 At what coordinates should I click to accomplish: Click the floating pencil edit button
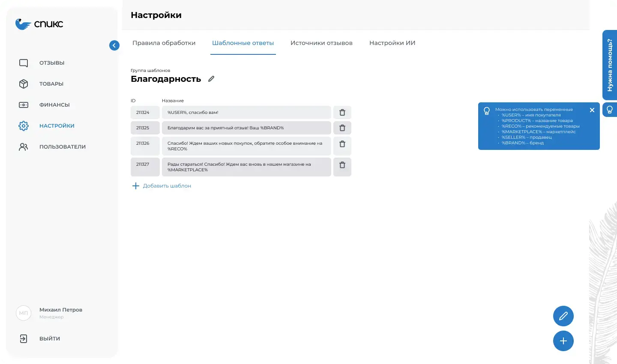point(563,316)
